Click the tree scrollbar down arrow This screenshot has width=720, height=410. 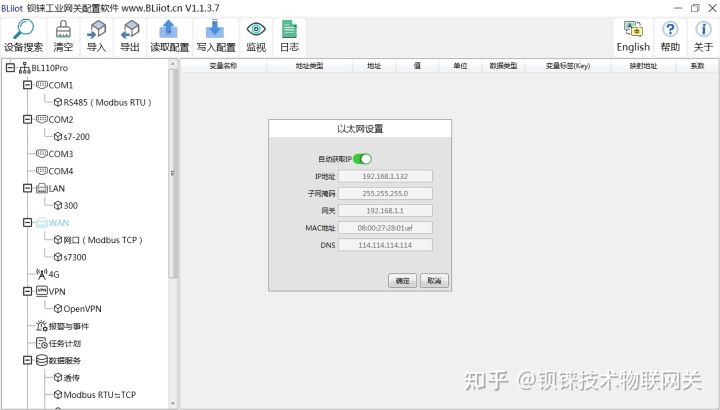(x=173, y=404)
